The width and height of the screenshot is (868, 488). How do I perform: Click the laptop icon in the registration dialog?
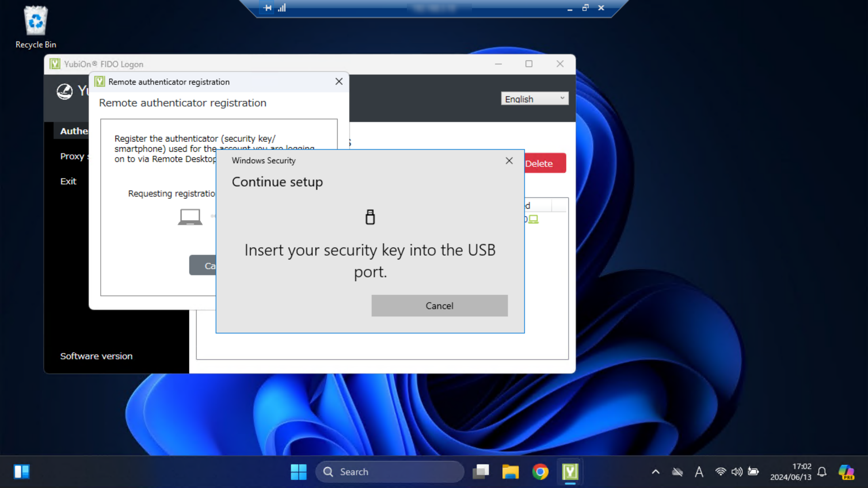pyautogui.click(x=190, y=217)
